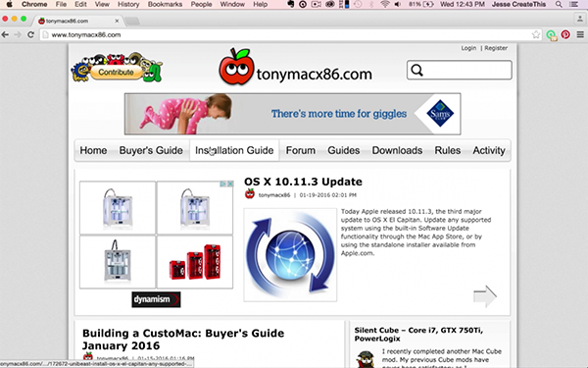Click the magnifier icon in site search
Image resolution: width=588 pixels, height=368 pixels.
click(416, 70)
